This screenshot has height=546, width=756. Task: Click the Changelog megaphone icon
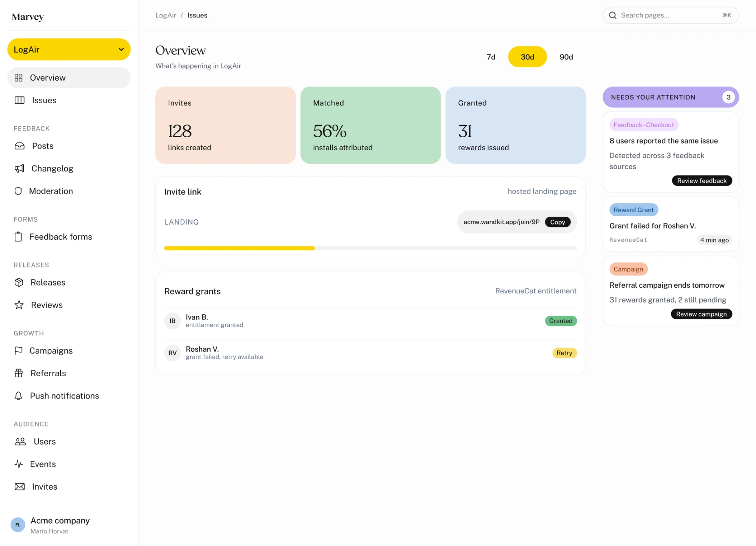tap(19, 169)
